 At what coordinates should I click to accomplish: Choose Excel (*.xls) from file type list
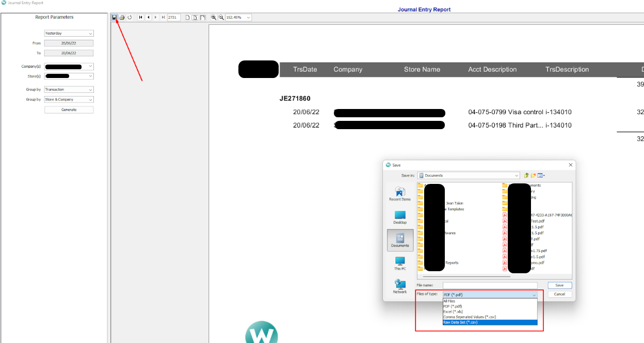click(459, 312)
